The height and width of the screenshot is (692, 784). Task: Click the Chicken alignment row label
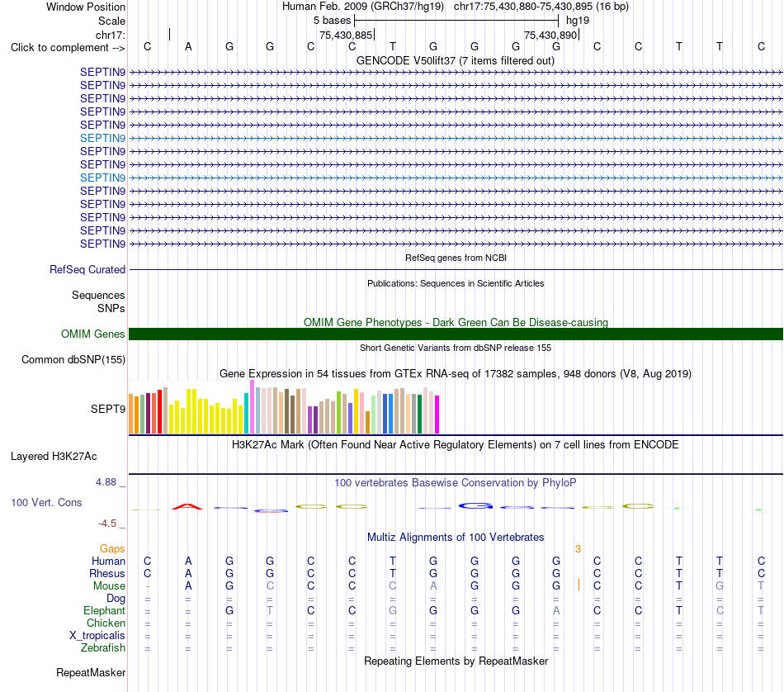coord(106,623)
